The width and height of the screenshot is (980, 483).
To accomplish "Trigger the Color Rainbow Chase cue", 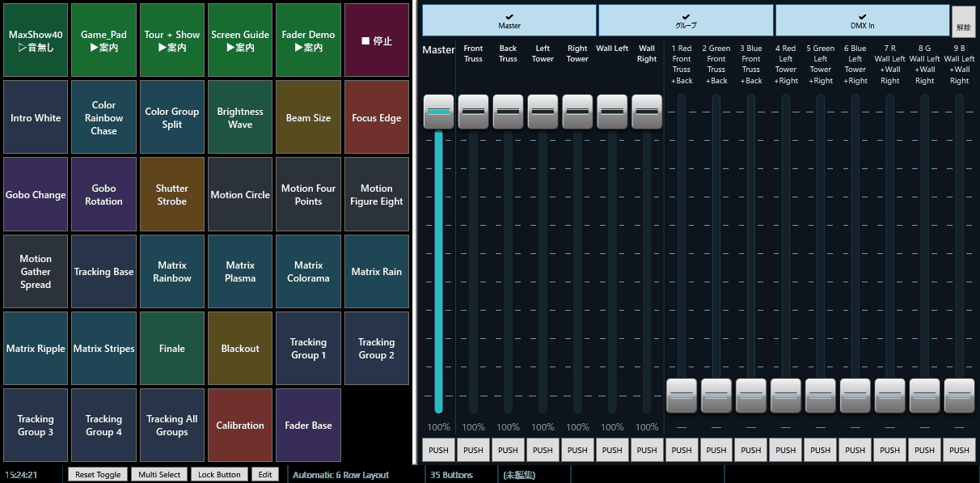I will [x=103, y=117].
